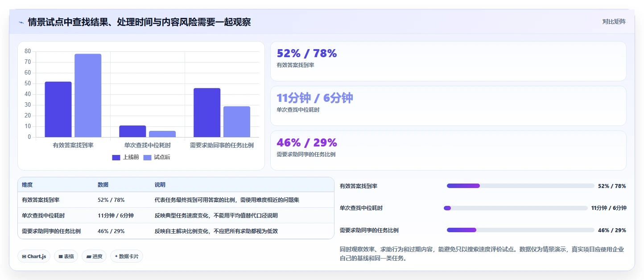Click the chart x-axis label 单次查找中位耗时
The image size is (644, 280).
[x=148, y=145]
